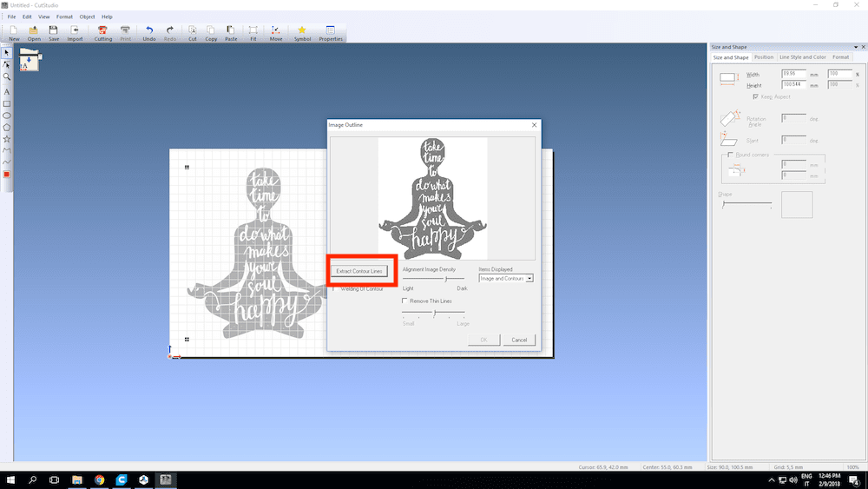The width and height of the screenshot is (868, 489).
Task: Open the Object menu
Action: pos(87,17)
